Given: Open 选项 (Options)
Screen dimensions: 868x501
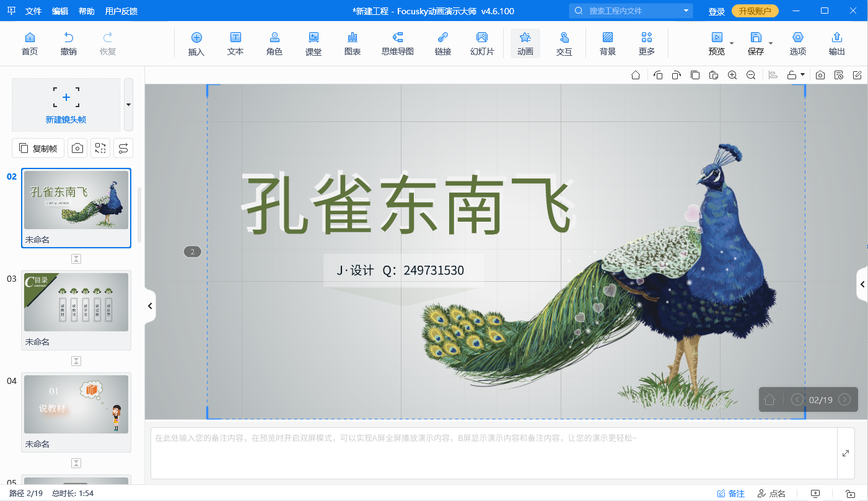Looking at the screenshot, I should click(798, 44).
